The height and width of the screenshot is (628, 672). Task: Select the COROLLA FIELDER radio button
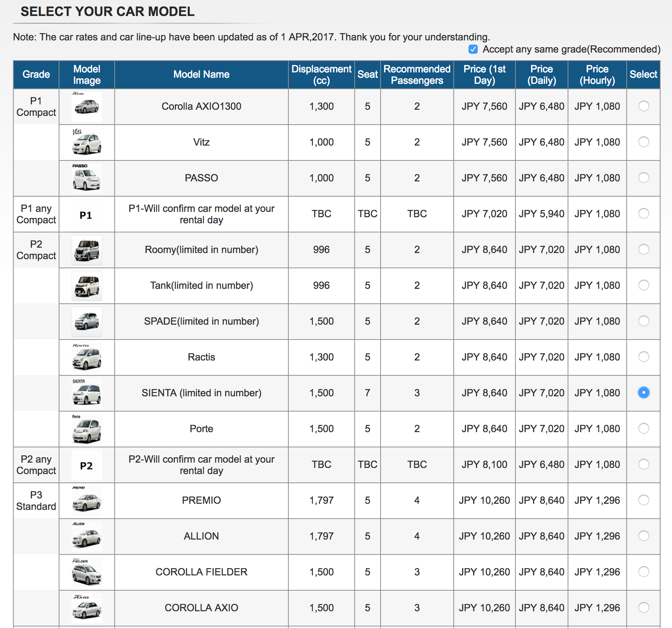pos(643,572)
